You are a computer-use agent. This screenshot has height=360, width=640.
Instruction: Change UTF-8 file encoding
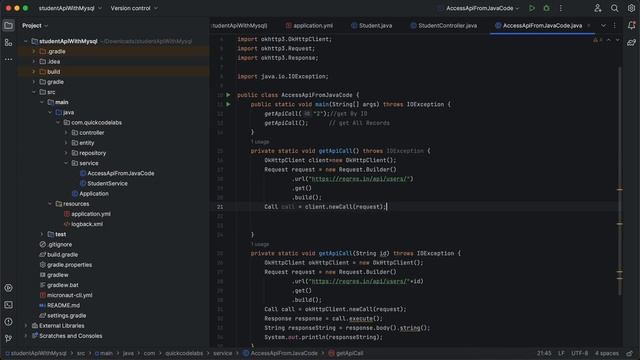(580, 353)
